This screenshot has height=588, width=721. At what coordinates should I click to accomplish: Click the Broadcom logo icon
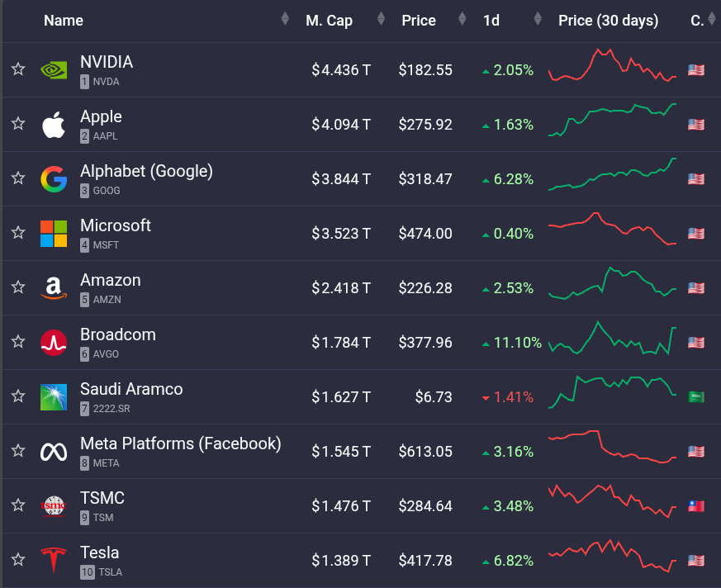coord(54,343)
